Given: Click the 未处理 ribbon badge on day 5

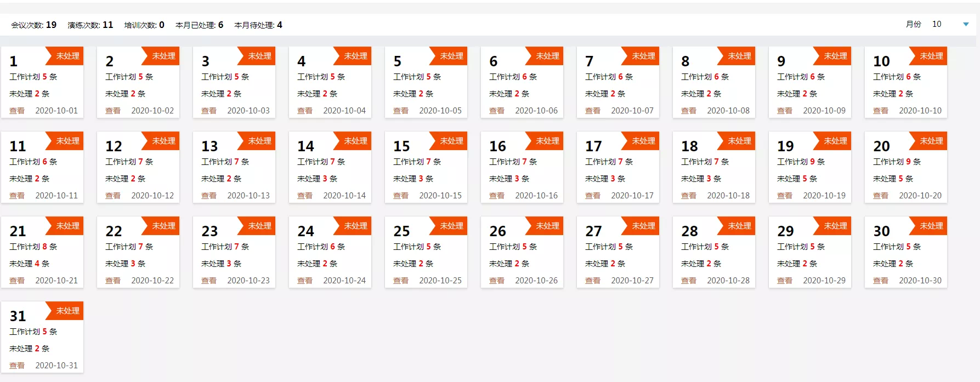Looking at the screenshot, I should coord(451,56).
